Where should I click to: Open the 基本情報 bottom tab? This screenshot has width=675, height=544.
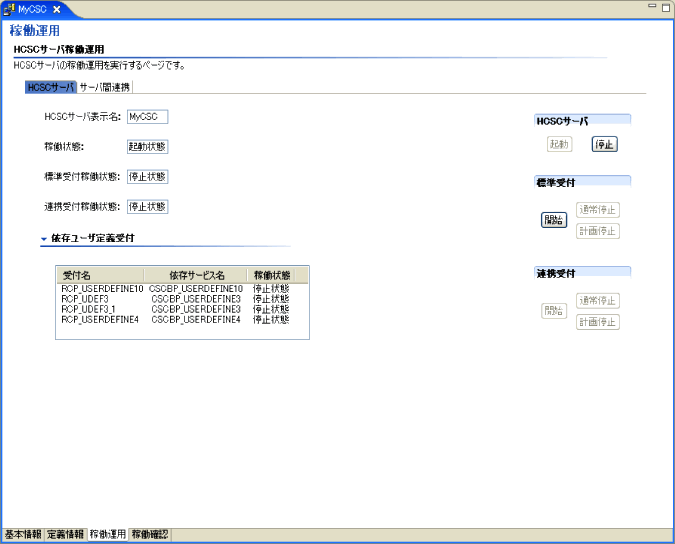coord(23,535)
